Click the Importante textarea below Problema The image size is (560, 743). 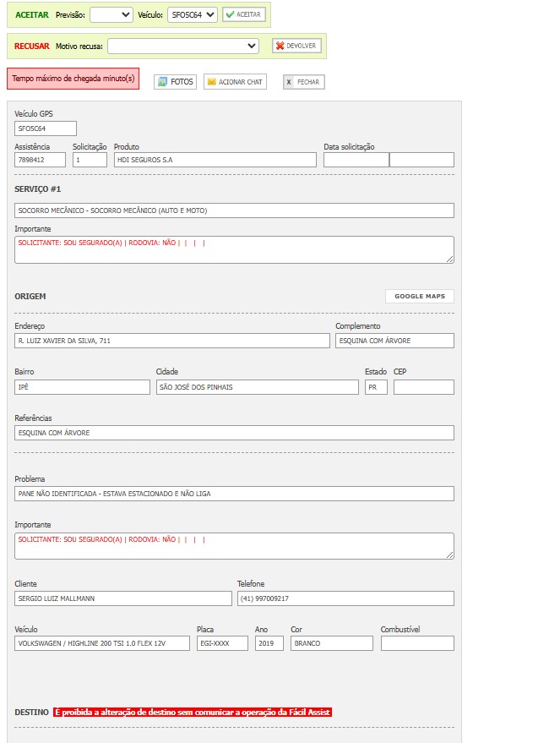click(x=234, y=546)
